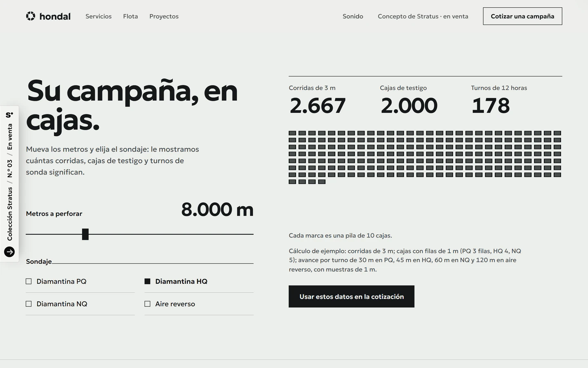This screenshot has height=368, width=588.
Task: Click the Turnos de 12 horas label
Action: (499, 88)
